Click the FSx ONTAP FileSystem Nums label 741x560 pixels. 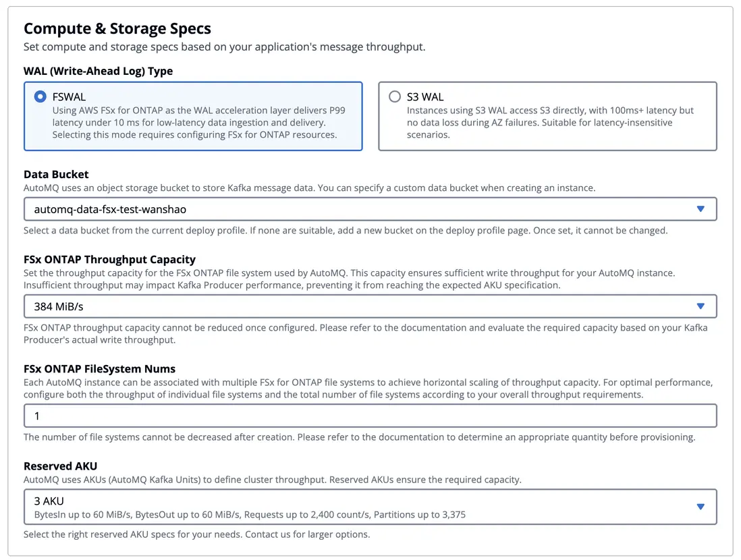pyautogui.click(x=99, y=368)
